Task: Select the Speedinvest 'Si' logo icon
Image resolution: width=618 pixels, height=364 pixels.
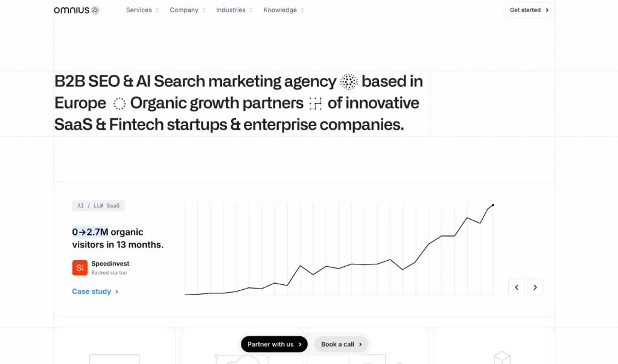Action: pyautogui.click(x=80, y=267)
